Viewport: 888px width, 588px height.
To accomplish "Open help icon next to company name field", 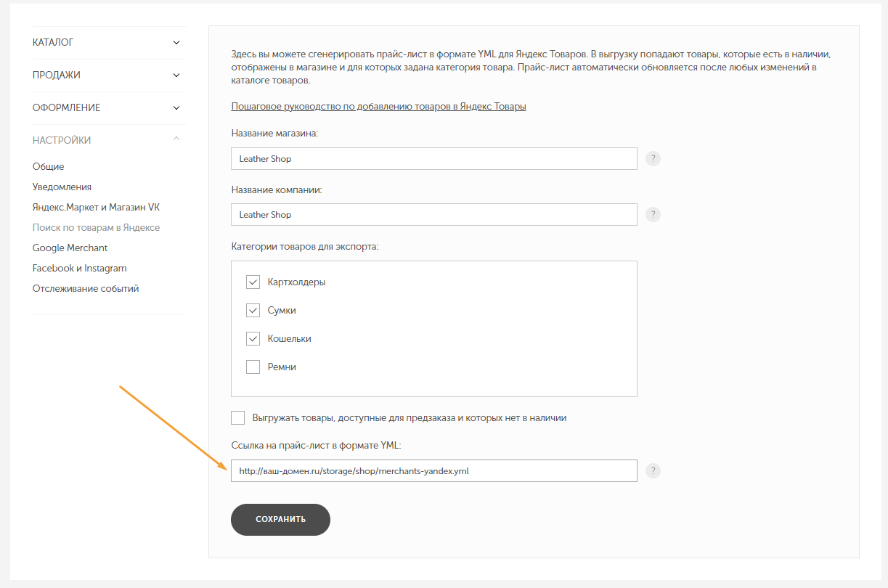I will click(653, 215).
